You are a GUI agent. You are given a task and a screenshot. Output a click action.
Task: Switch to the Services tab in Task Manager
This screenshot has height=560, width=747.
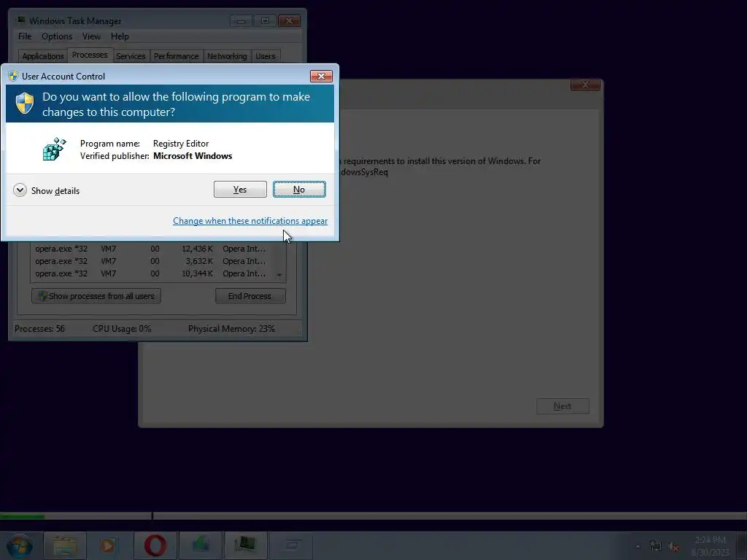click(131, 56)
